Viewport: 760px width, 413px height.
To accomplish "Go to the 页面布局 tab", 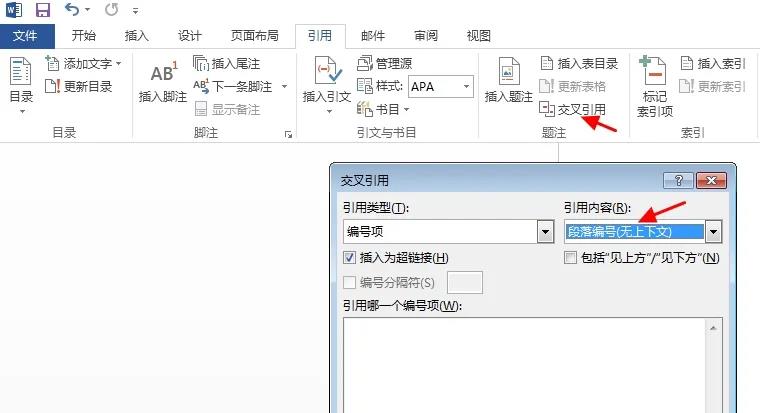I will 254,35.
